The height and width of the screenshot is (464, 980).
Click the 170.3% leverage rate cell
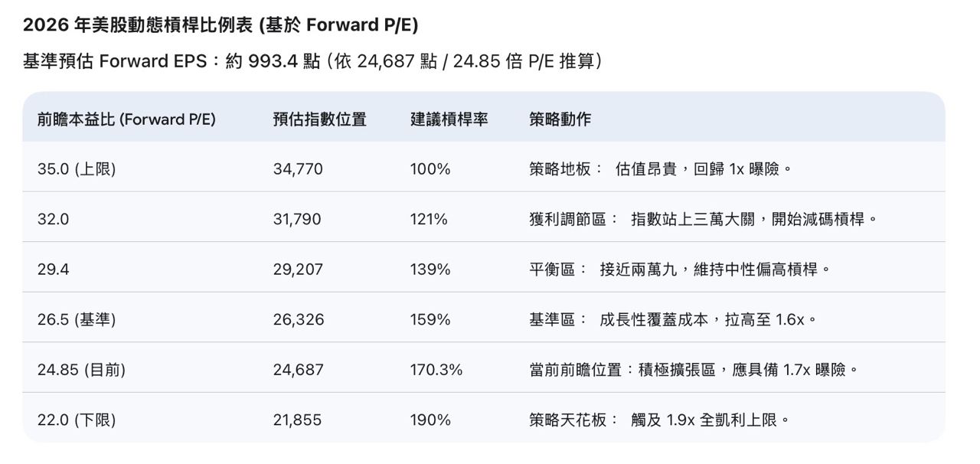coord(436,370)
